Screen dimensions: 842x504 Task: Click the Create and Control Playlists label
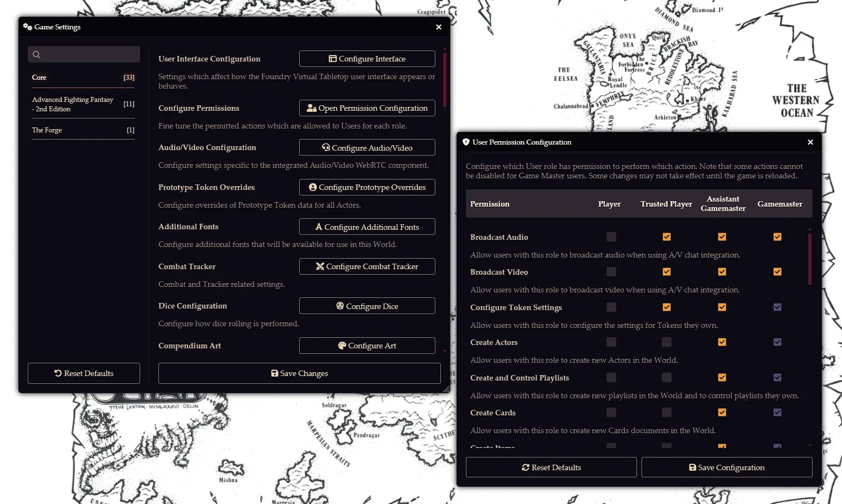click(520, 378)
